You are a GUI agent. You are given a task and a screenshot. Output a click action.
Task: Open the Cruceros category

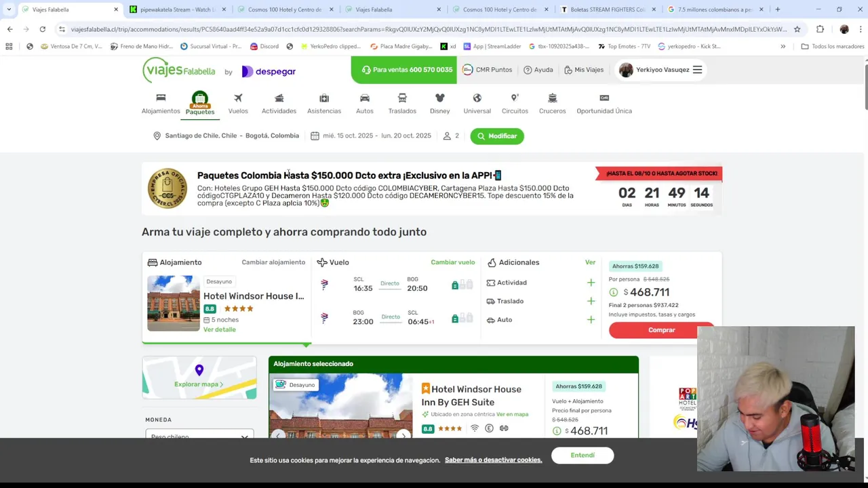[x=552, y=104]
